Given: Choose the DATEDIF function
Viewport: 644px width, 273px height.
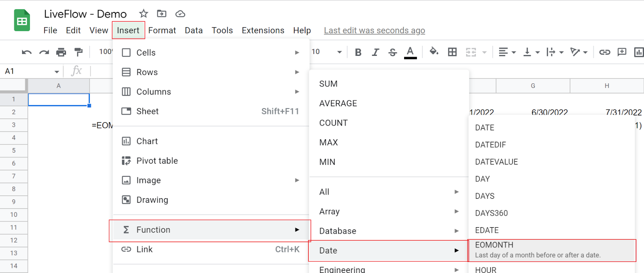Looking at the screenshot, I should click(552, 145).
